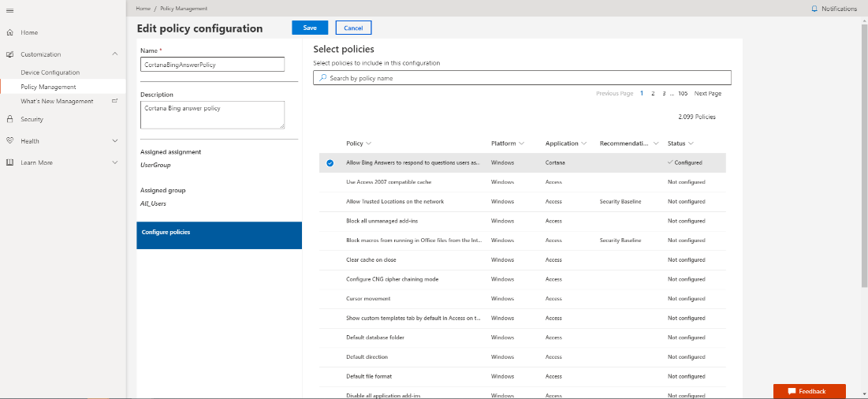The width and height of the screenshot is (868, 399).
Task: Click the hamburger menu icon
Action: [x=9, y=9]
